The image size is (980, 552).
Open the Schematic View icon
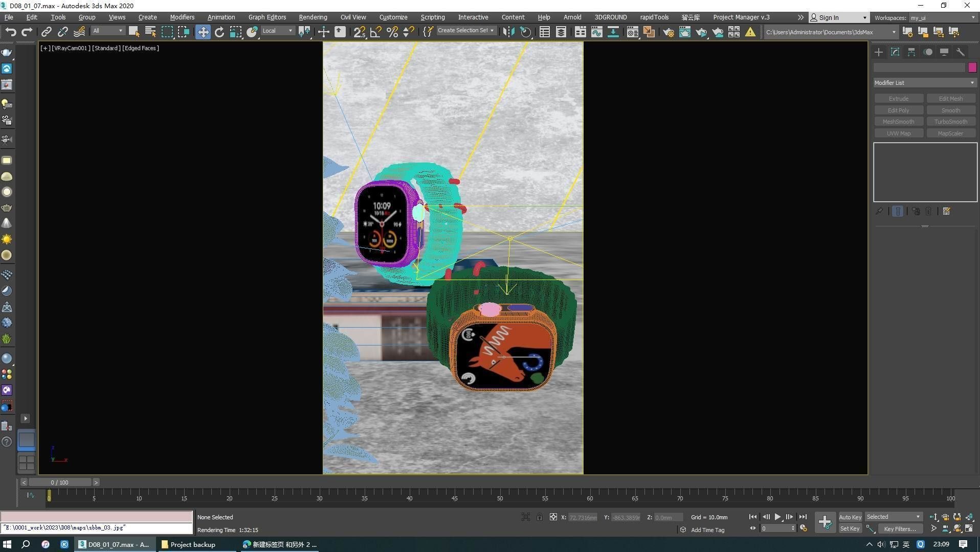[x=613, y=32]
